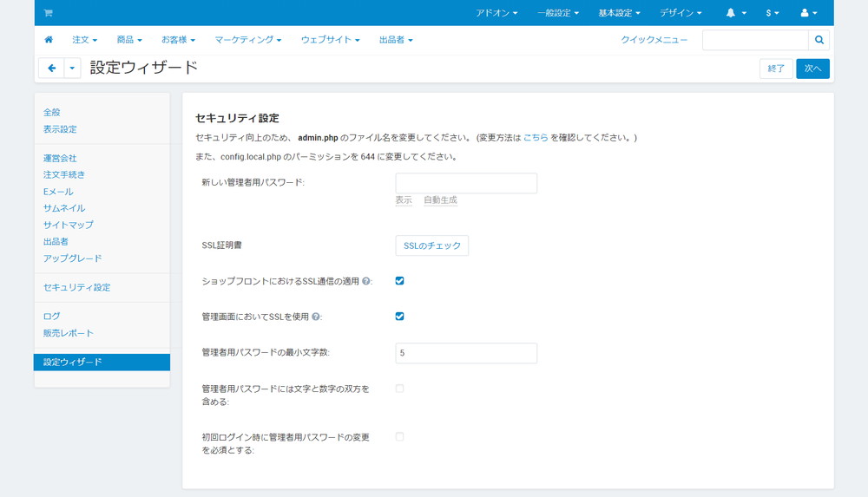This screenshot has height=497, width=868.
Task: Select 全般 in the sidebar
Action: click(x=51, y=113)
